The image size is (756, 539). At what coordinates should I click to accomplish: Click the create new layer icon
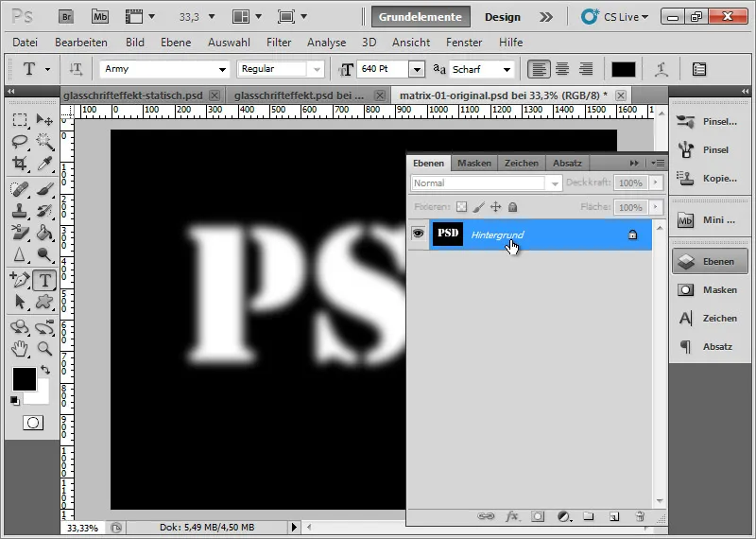click(x=614, y=516)
